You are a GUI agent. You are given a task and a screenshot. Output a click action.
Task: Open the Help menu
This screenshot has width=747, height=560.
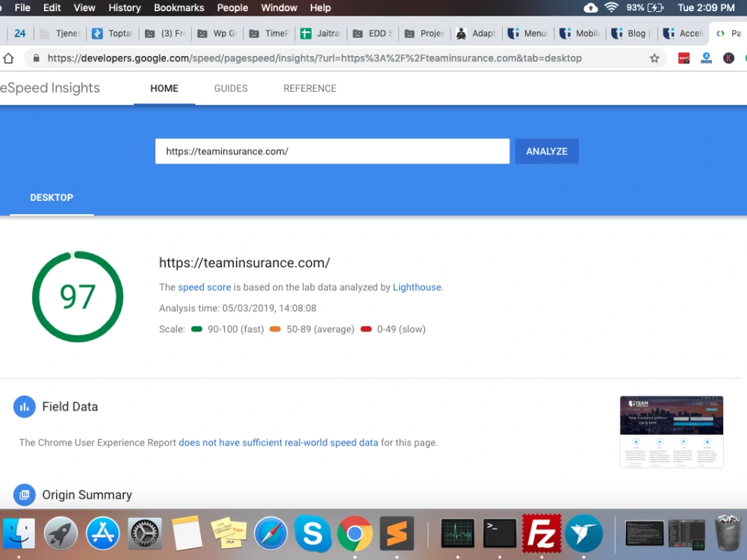point(320,7)
